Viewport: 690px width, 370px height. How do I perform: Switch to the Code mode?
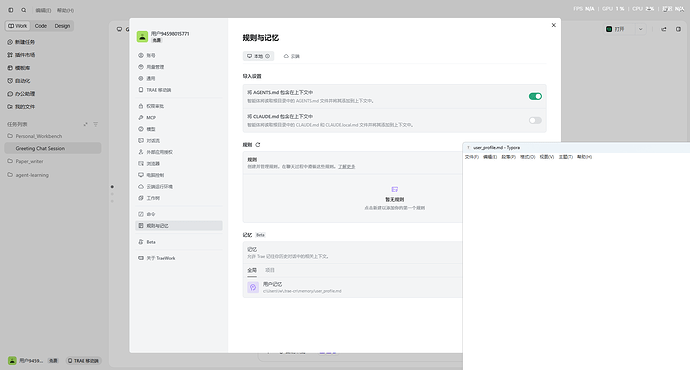pos(41,26)
